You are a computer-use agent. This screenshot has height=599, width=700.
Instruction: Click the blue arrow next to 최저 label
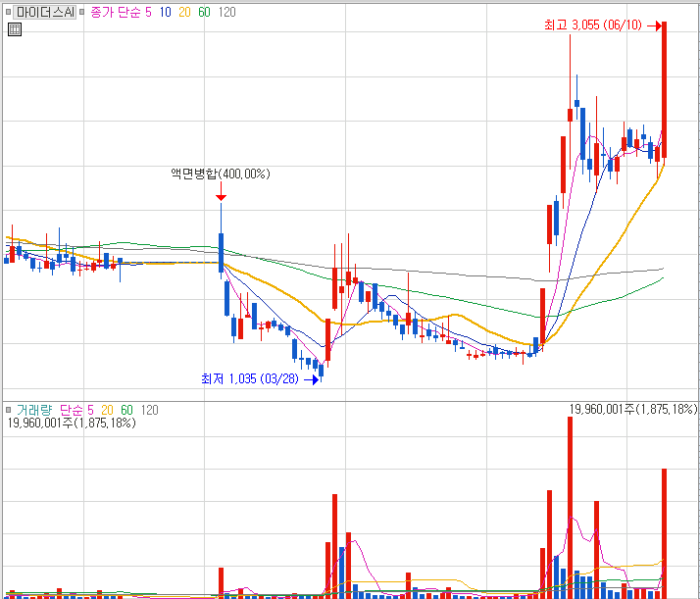click(x=311, y=379)
